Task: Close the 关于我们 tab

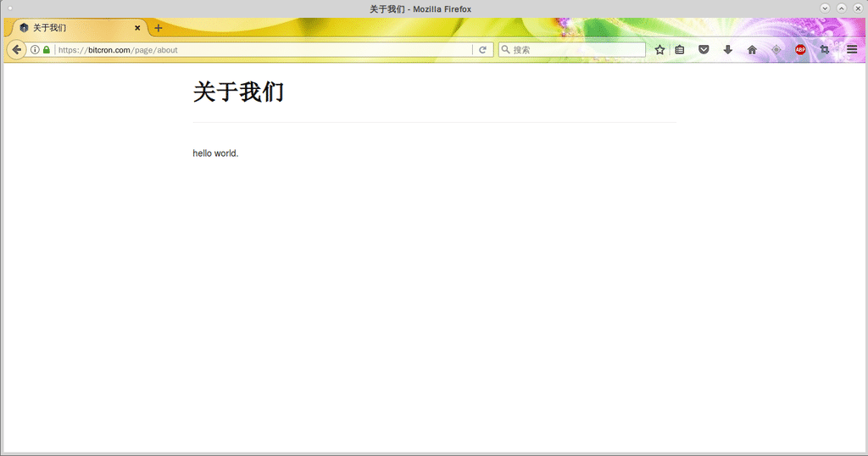Action: click(x=137, y=28)
